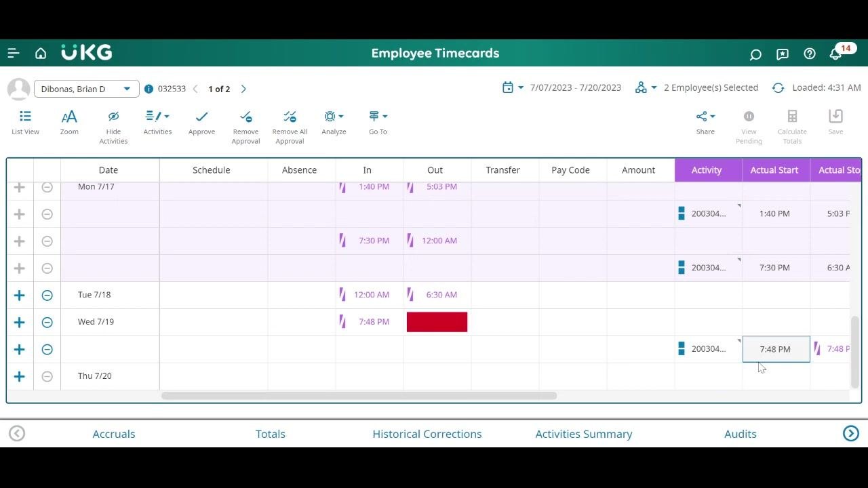Switch to List View
Viewport: 868px width, 488px height.
[x=25, y=123]
